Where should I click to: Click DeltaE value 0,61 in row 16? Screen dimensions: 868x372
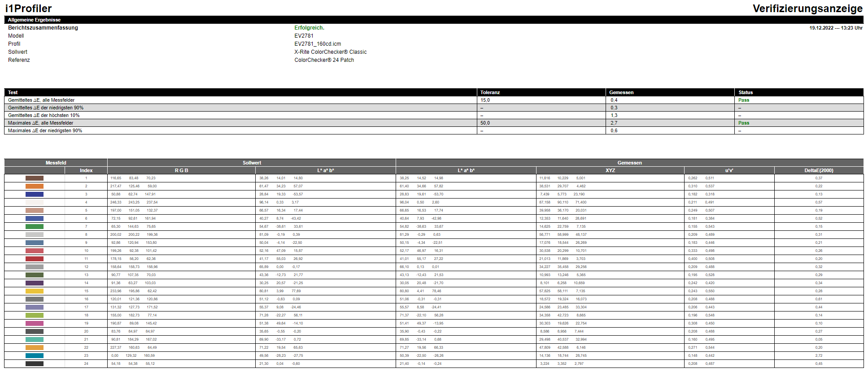(x=819, y=299)
